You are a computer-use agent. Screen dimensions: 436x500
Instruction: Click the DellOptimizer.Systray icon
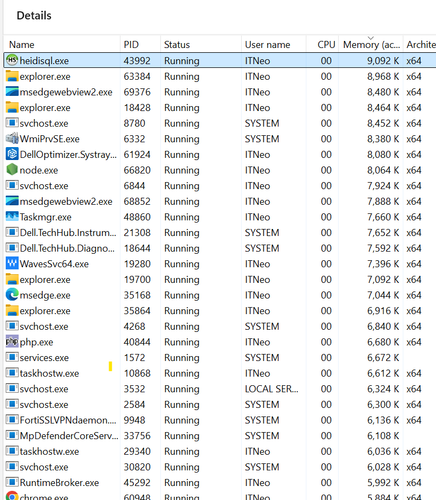pos(12,154)
